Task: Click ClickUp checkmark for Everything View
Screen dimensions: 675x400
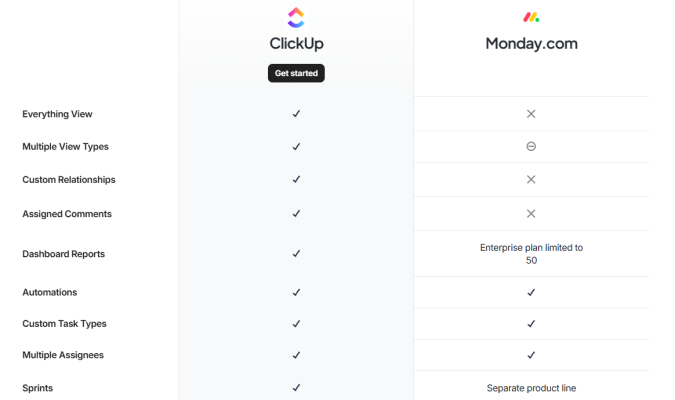Action: point(296,114)
